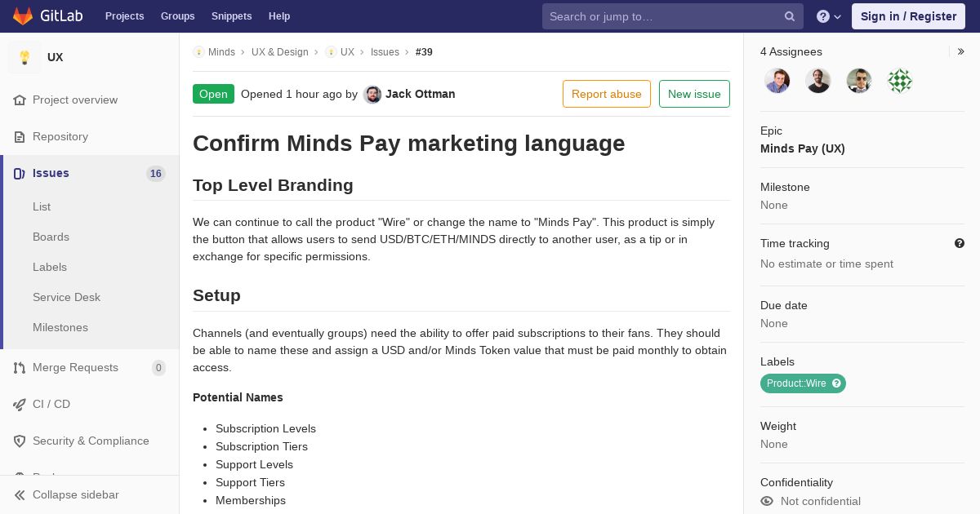Click the Product::Wire label help icon
Image resolution: width=980 pixels, height=514 pixels.
click(836, 383)
